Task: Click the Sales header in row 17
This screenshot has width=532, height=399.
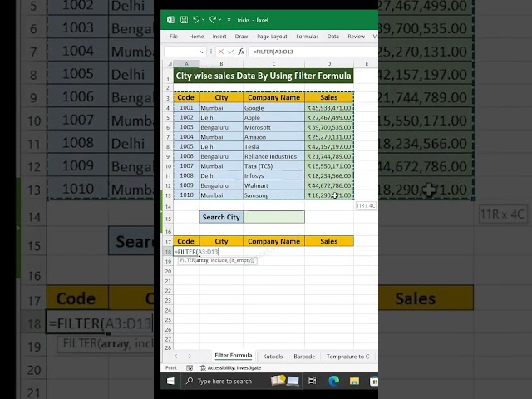Action: [x=329, y=241]
